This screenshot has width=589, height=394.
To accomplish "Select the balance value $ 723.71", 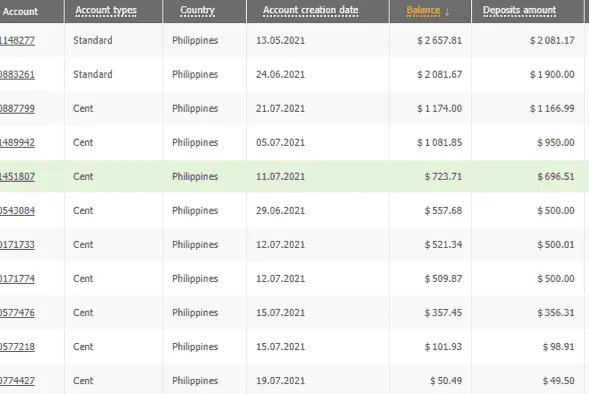I will (x=443, y=177).
